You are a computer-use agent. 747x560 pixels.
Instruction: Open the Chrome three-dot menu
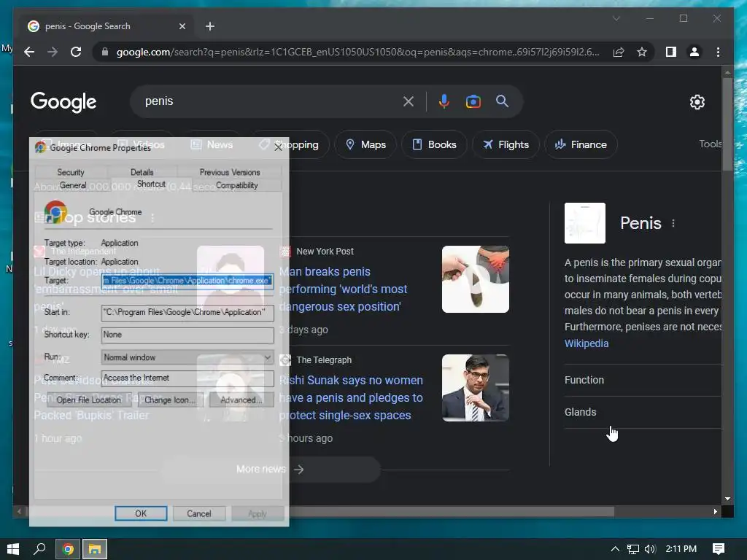(x=718, y=52)
